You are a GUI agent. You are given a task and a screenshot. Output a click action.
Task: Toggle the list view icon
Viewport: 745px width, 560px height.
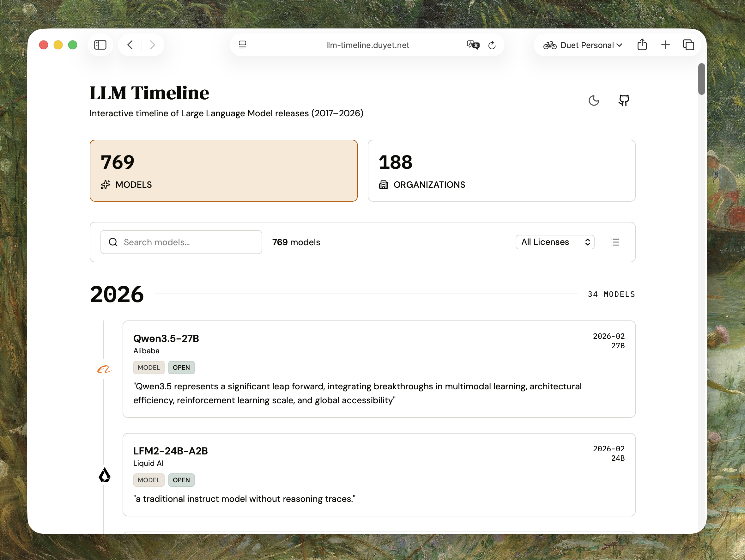(615, 242)
